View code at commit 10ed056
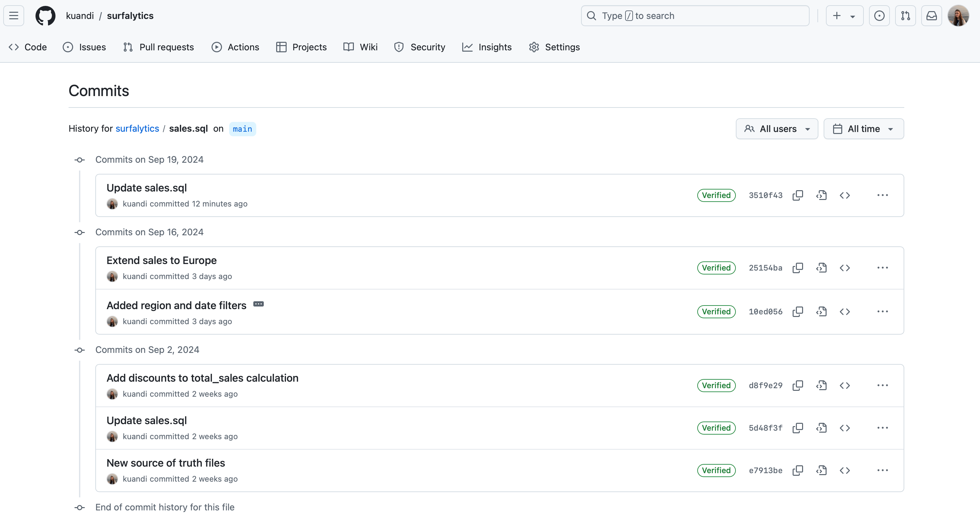The width and height of the screenshot is (980, 530). [821, 312]
